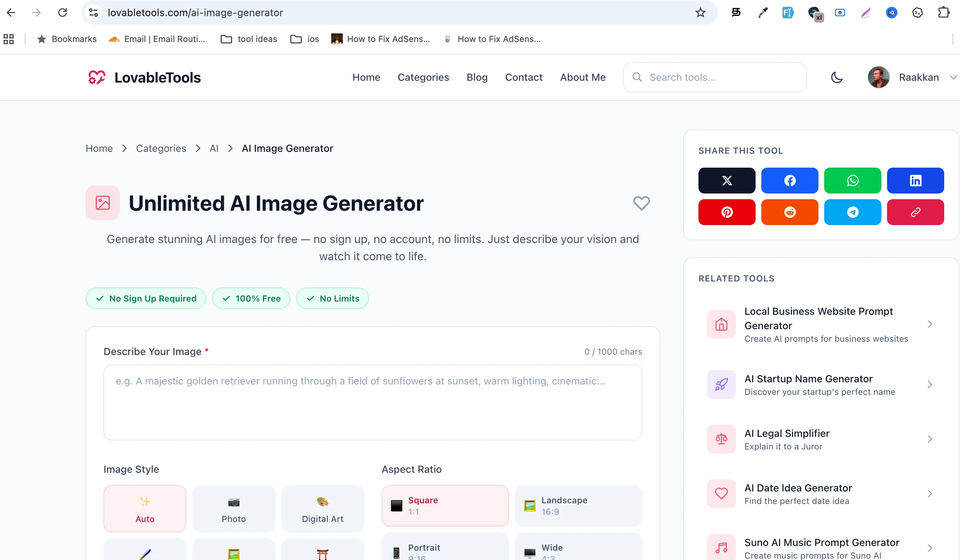Open the ios bookmarks folder
The width and height of the screenshot is (960, 560).
(x=304, y=39)
